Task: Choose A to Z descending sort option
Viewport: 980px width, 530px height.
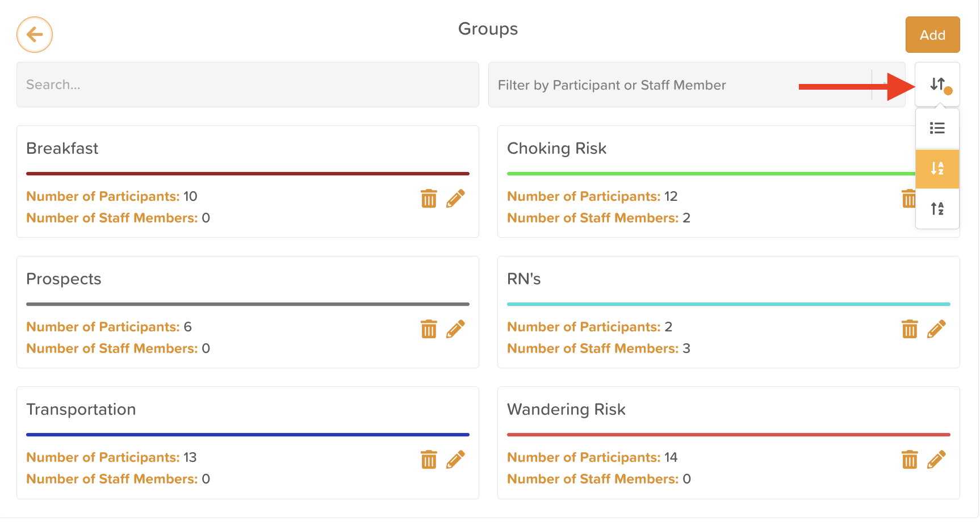Action: [x=937, y=169]
